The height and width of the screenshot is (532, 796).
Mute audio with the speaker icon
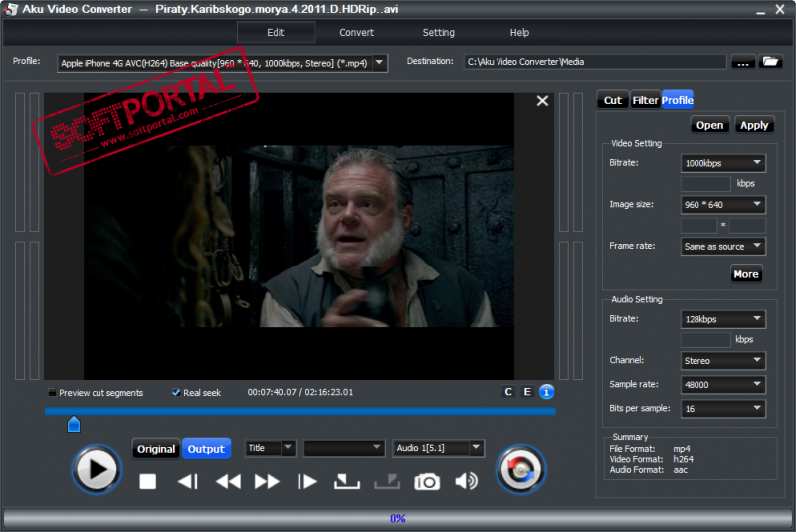pyautogui.click(x=466, y=481)
